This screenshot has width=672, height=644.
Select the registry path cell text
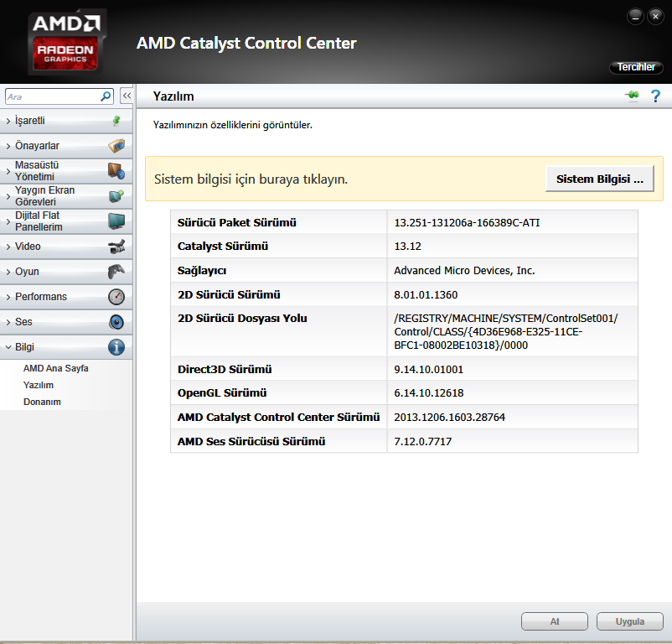pyautogui.click(x=506, y=331)
